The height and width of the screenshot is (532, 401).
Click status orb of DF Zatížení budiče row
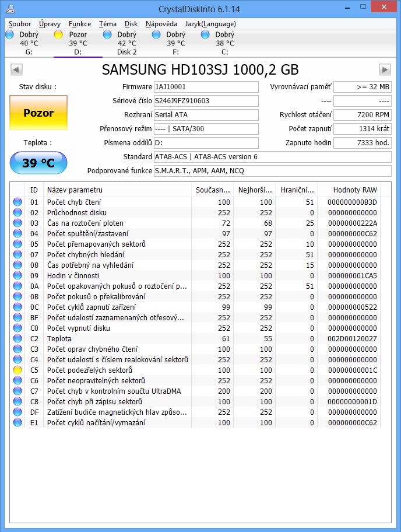click(x=17, y=412)
